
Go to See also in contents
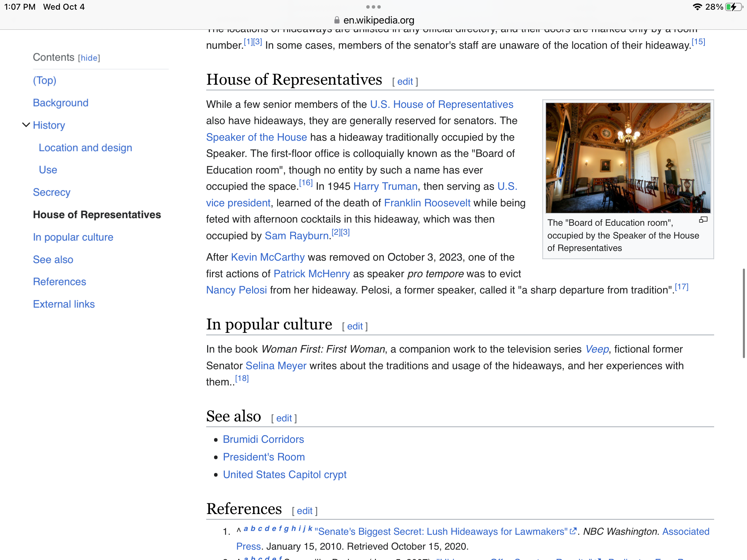pyautogui.click(x=53, y=260)
